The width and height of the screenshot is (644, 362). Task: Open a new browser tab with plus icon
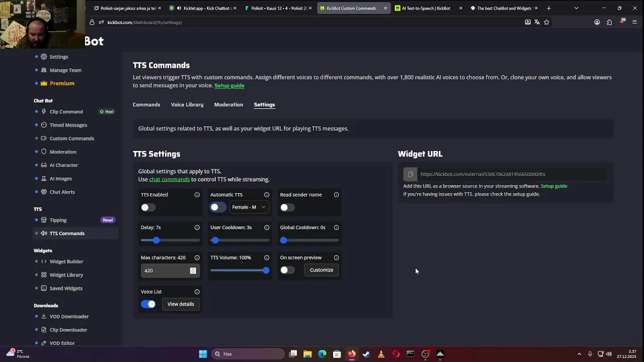(x=549, y=8)
